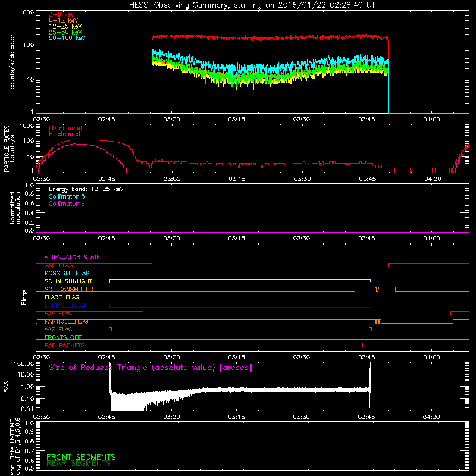The width and height of the screenshot is (476, 476).
Task: Click the counts/s/detector axis label
Action: point(12,62)
